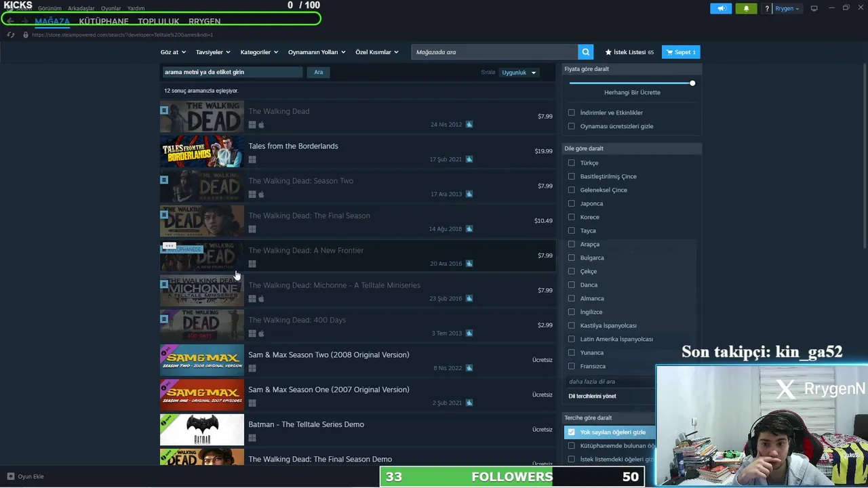The height and width of the screenshot is (488, 868).
Task: Open Tales from the Borderlands title link
Action: point(293,146)
